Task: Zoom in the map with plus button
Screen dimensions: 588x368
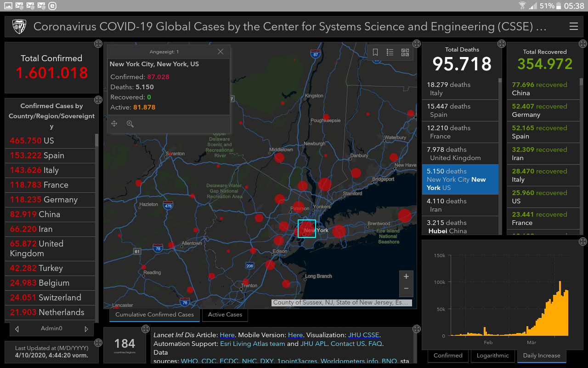Action: [406, 276]
